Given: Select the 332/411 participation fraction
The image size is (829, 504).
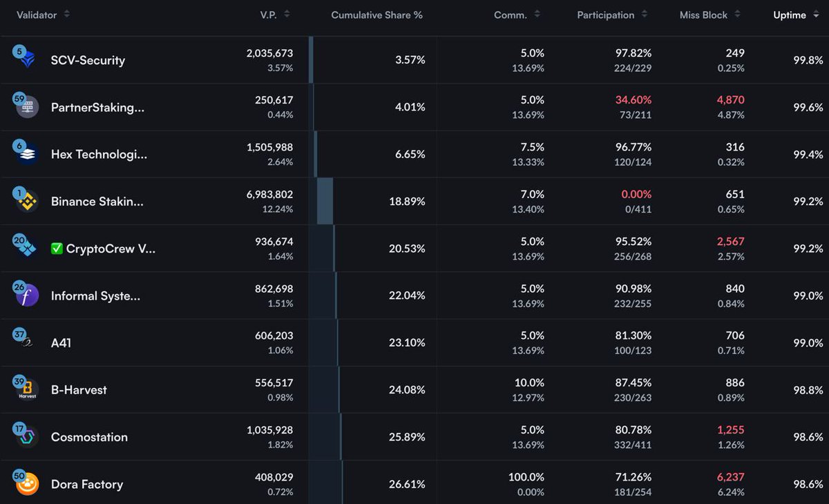Looking at the screenshot, I should (x=634, y=445).
